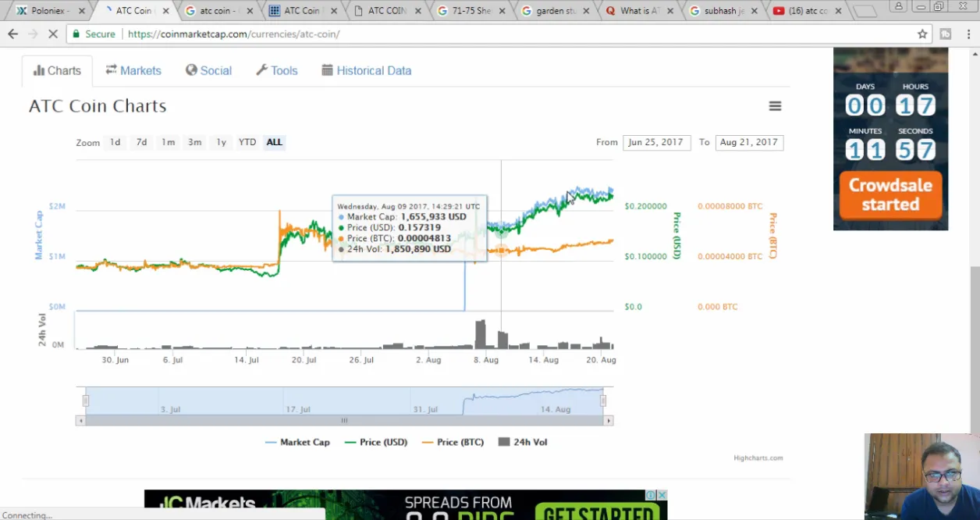Bookmark this page with the star icon
The image size is (980, 520).
coord(922,34)
